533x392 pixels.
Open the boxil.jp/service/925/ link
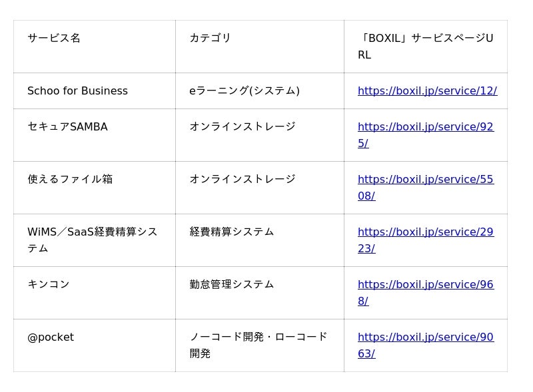pos(425,127)
